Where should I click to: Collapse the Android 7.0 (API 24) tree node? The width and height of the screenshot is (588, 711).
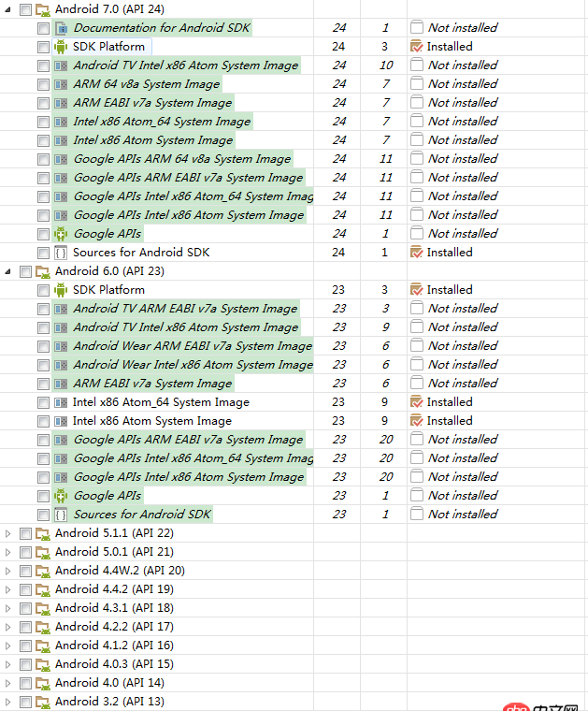click(8, 9)
